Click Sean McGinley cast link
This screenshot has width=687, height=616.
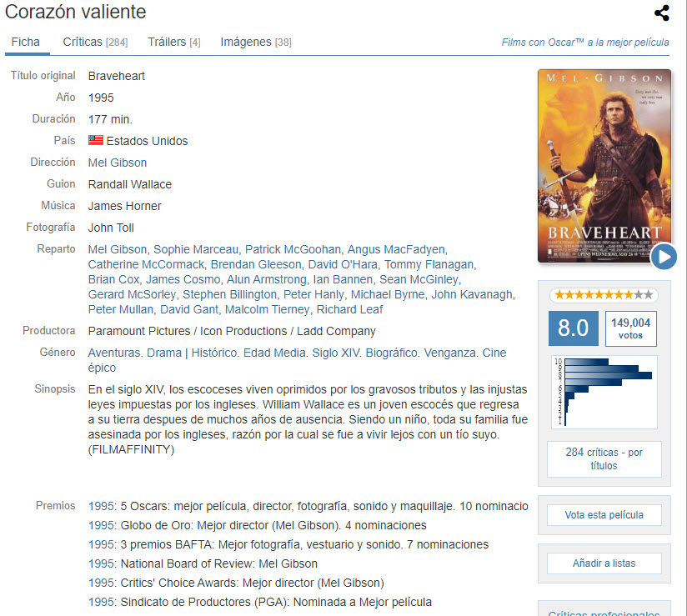point(419,279)
